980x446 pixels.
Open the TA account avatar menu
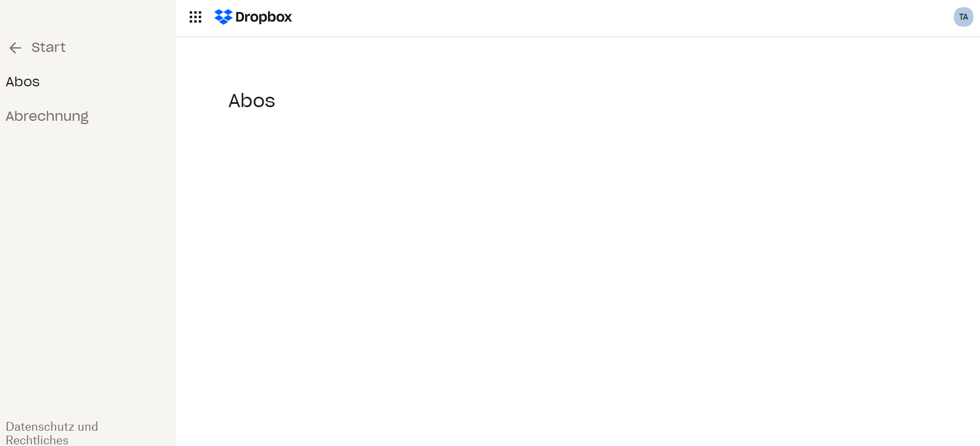tap(963, 17)
